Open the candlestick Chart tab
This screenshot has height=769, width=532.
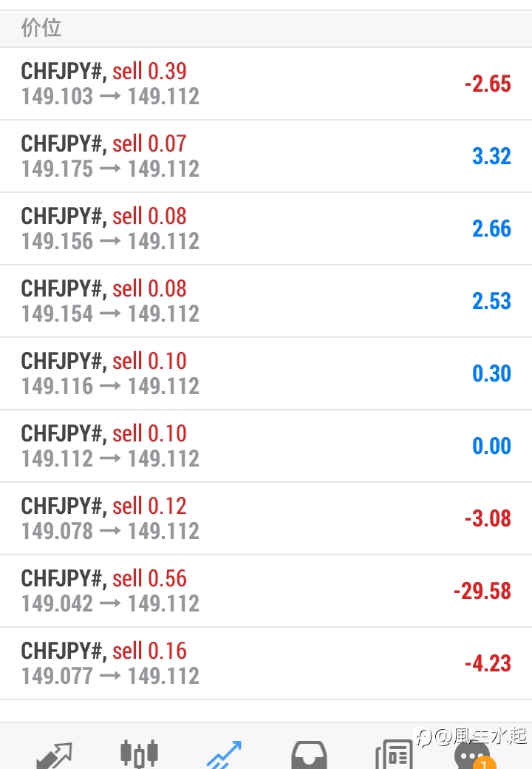click(x=139, y=754)
